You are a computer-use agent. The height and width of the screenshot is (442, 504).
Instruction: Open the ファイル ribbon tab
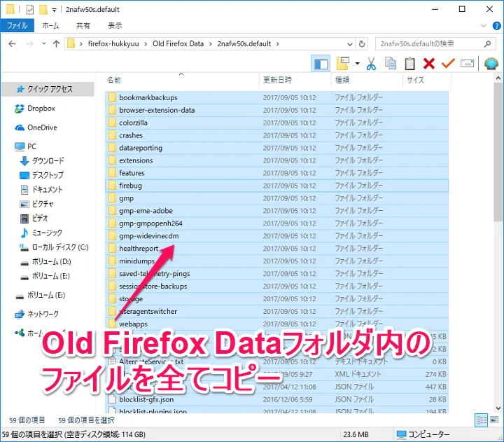coord(17,25)
